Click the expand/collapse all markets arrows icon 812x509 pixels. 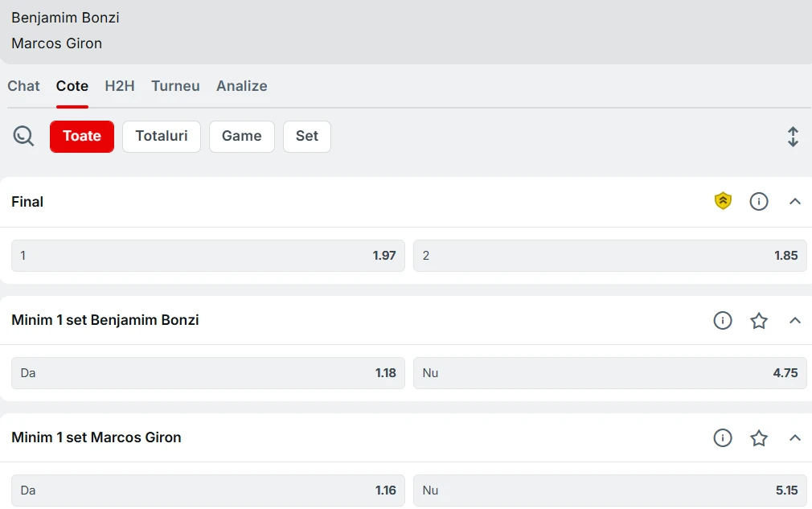tap(793, 137)
